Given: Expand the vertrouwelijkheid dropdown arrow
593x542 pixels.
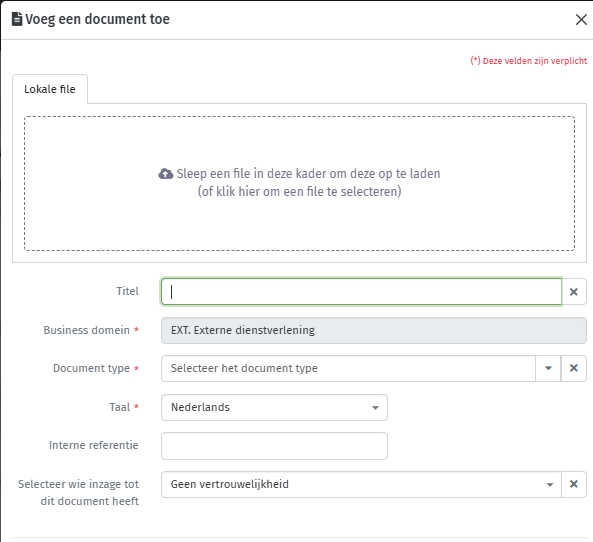Looking at the screenshot, I should coord(550,484).
